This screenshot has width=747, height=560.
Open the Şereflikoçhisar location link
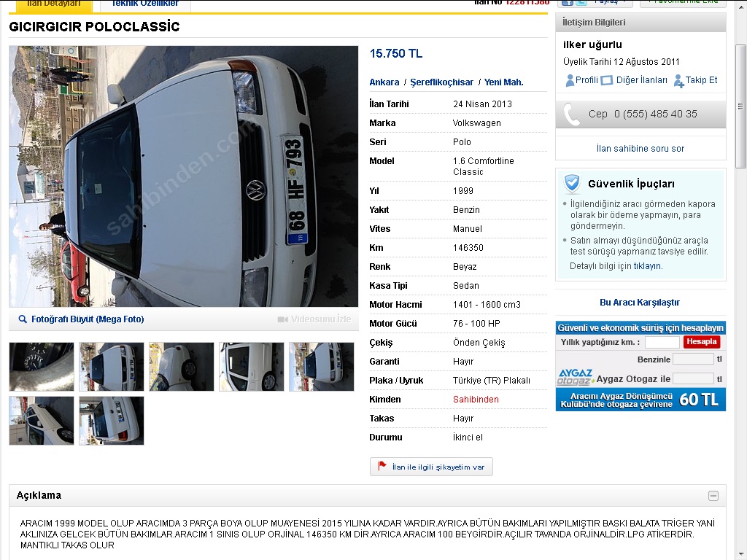pyautogui.click(x=441, y=82)
